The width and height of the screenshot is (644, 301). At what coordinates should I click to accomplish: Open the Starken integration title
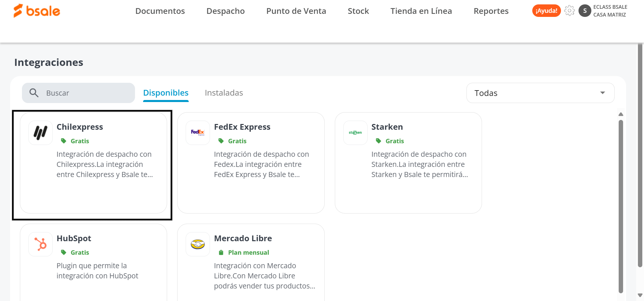coord(387,127)
